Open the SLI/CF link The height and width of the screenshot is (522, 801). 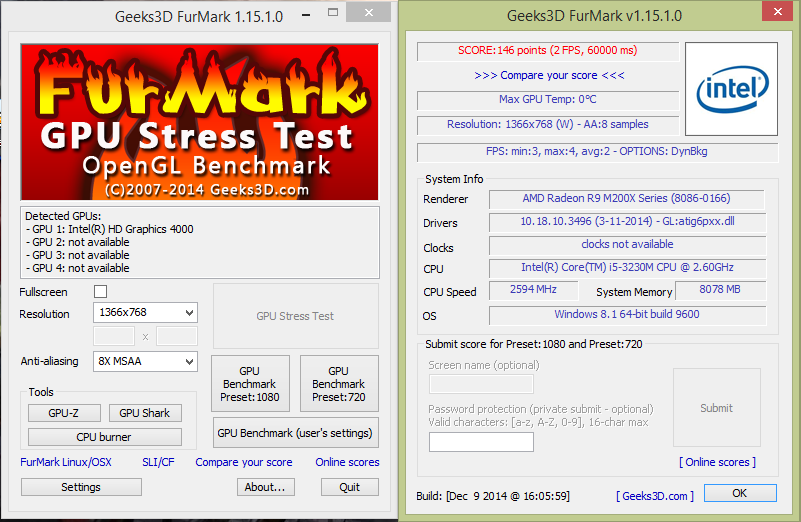[158, 462]
